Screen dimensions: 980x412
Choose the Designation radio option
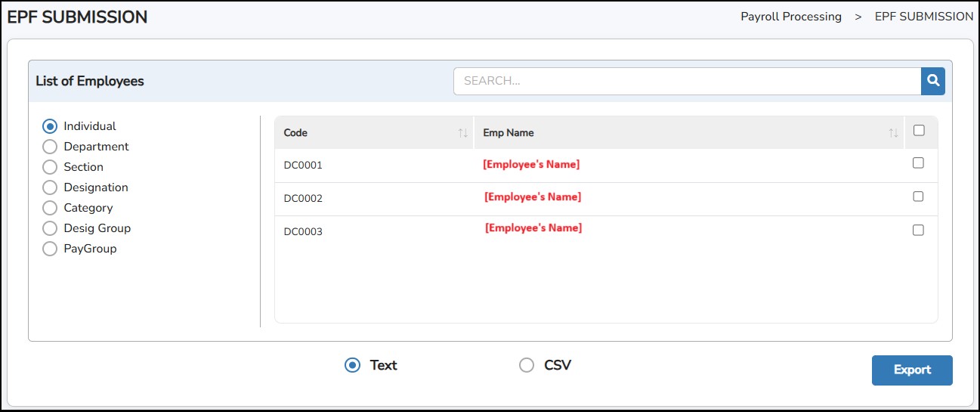(50, 187)
